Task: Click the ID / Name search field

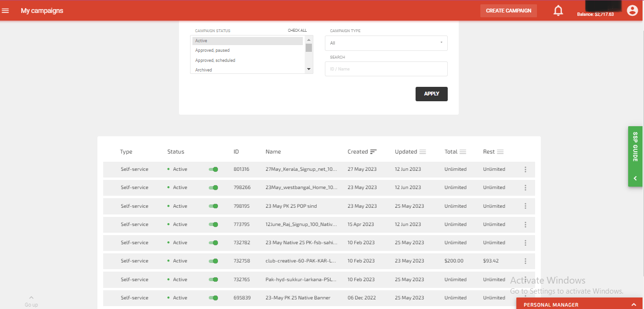Action: click(x=386, y=69)
